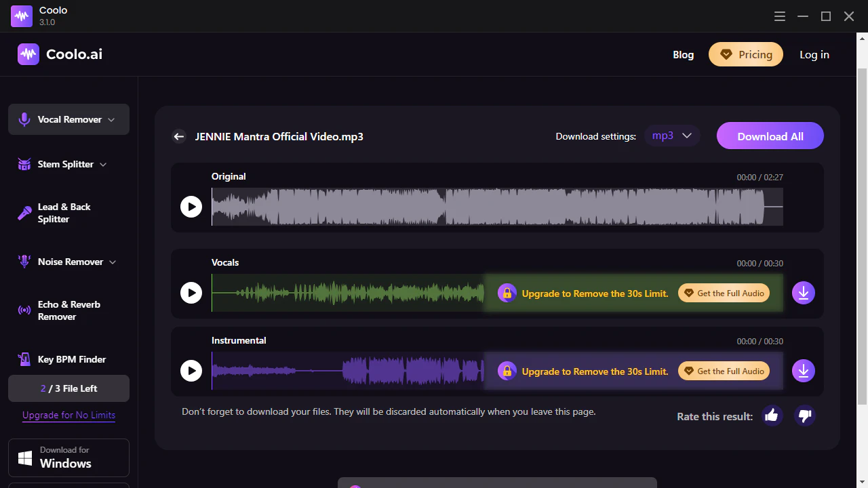The image size is (868, 488).
Task: Rate this result with thumbs up
Action: click(x=772, y=415)
